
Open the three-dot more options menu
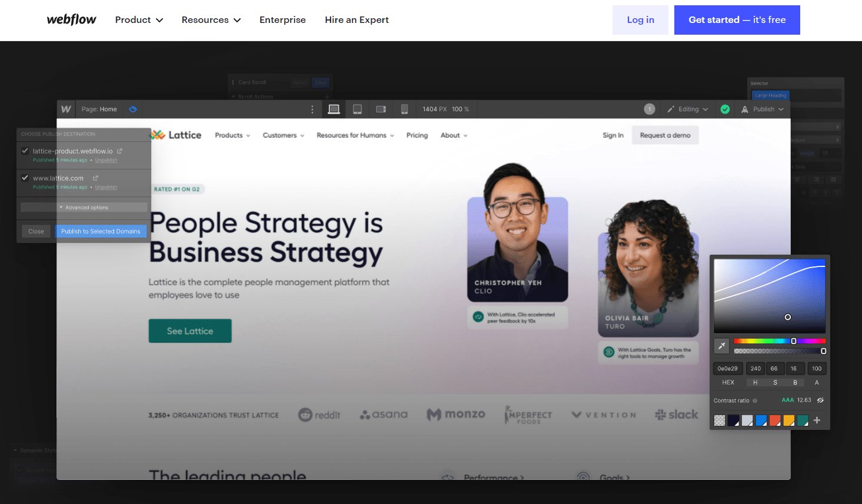point(312,109)
